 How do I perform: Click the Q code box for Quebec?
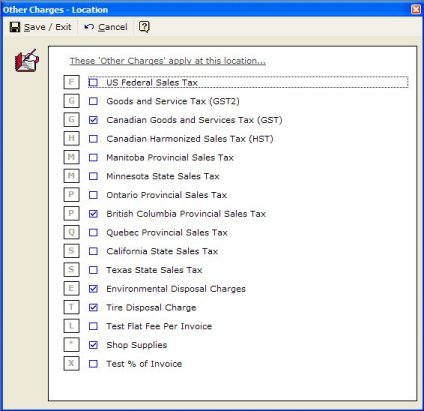pyautogui.click(x=71, y=232)
